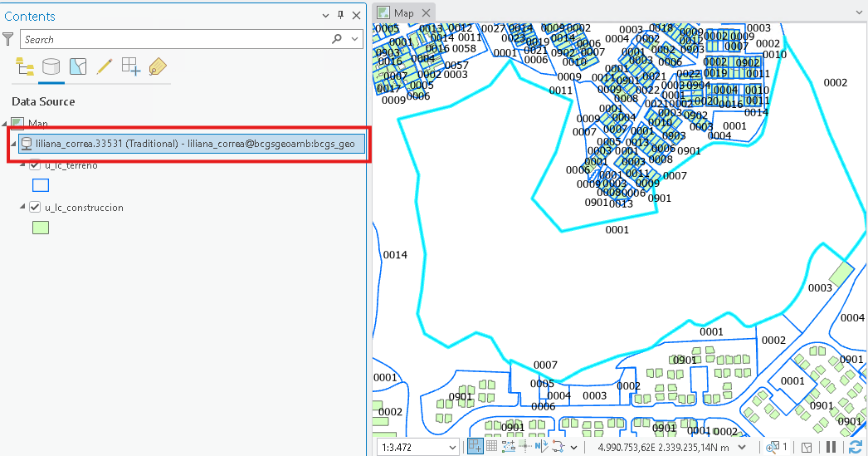This screenshot has height=456, width=868.
Task: Collapse the u_lc_construccion layer legend
Action: (x=22, y=206)
